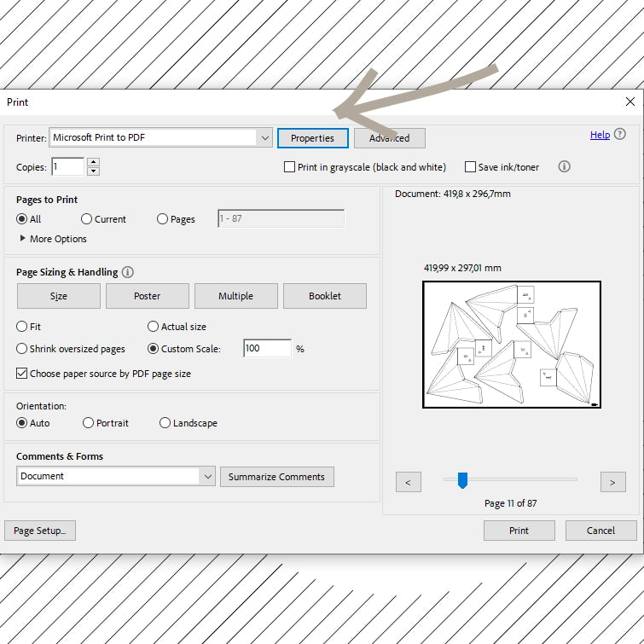The width and height of the screenshot is (644, 644).
Task: Decrease copies with down spinner arrow
Action: [93, 171]
